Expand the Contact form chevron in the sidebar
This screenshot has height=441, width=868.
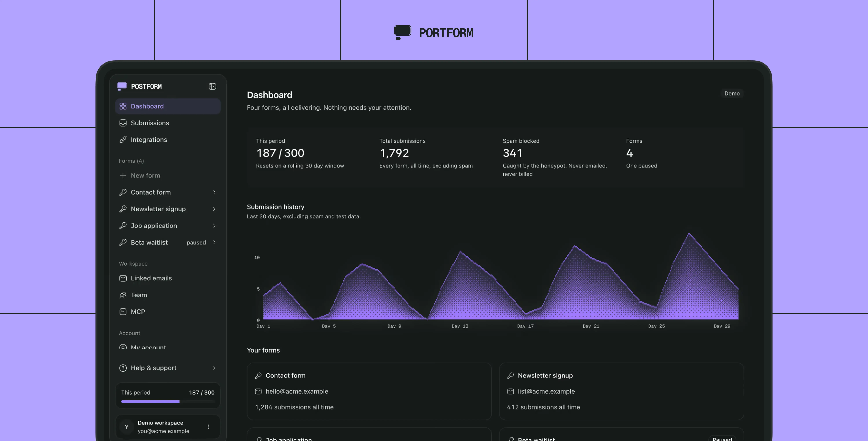tap(214, 192)
